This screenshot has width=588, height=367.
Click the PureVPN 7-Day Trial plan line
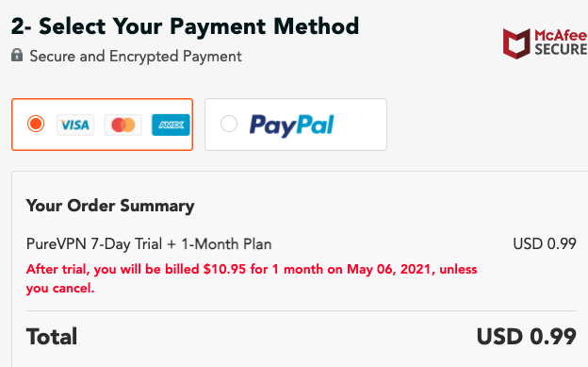149,244
